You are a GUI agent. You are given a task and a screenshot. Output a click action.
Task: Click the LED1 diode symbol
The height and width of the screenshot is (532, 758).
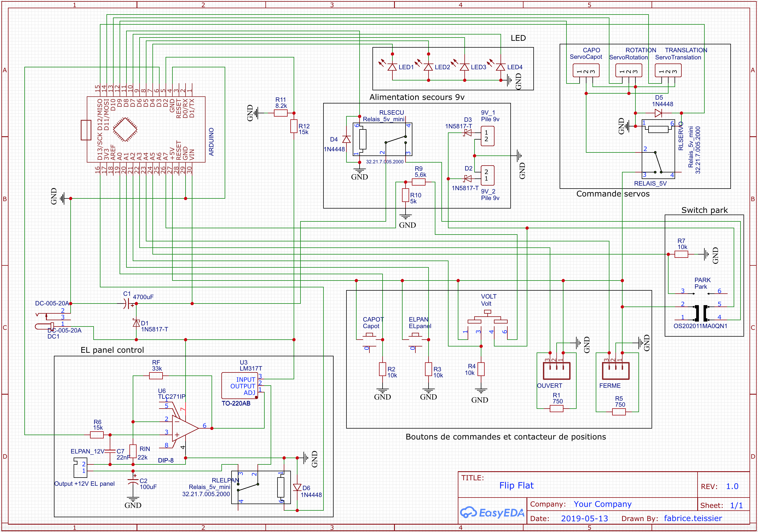click(x=392, y=67)
